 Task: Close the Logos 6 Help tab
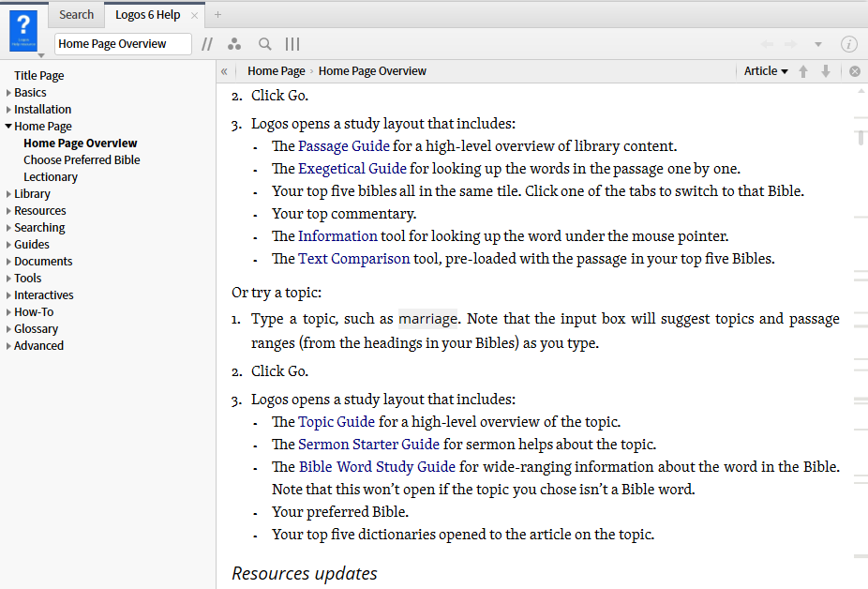click(x=194, y=16)
